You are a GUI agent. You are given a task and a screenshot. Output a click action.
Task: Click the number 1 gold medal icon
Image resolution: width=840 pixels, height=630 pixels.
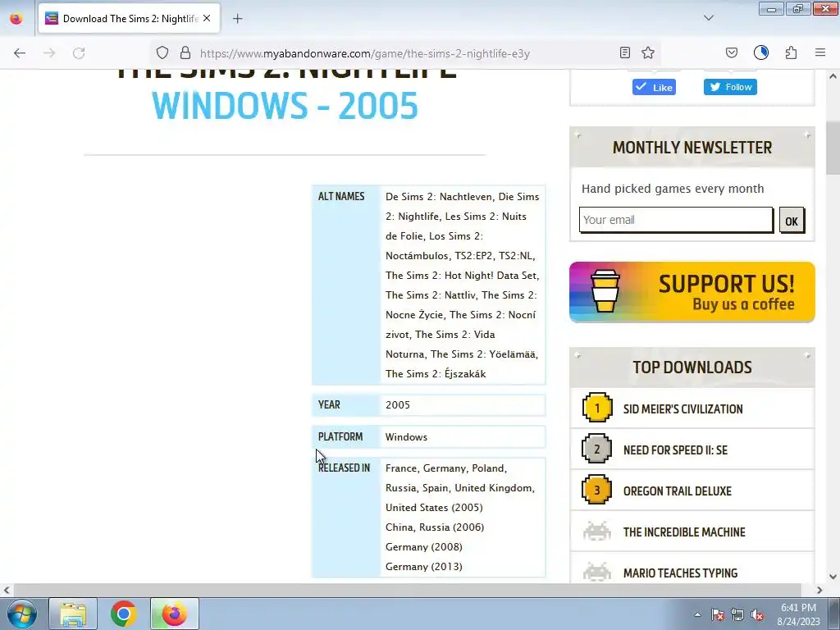[597, 408]
